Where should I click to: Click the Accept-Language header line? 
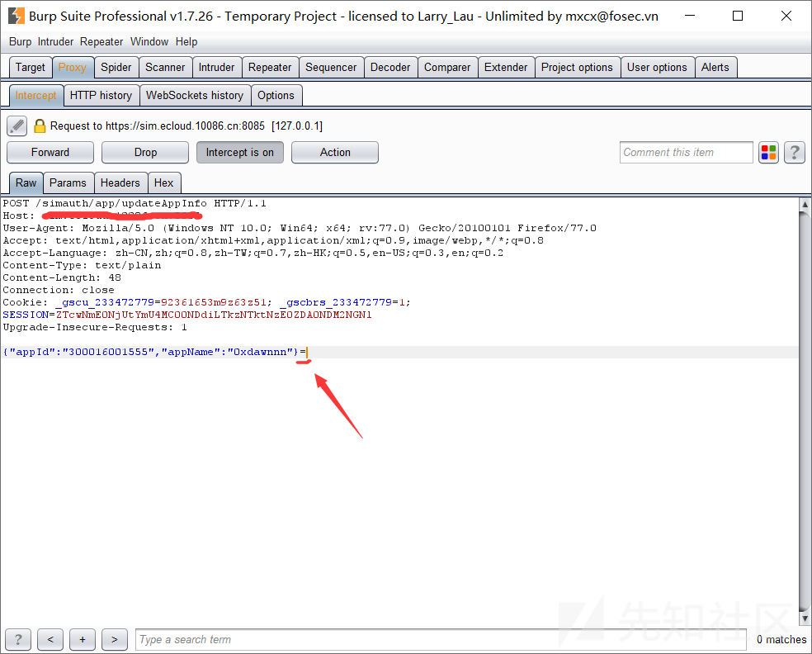point(253,253)
